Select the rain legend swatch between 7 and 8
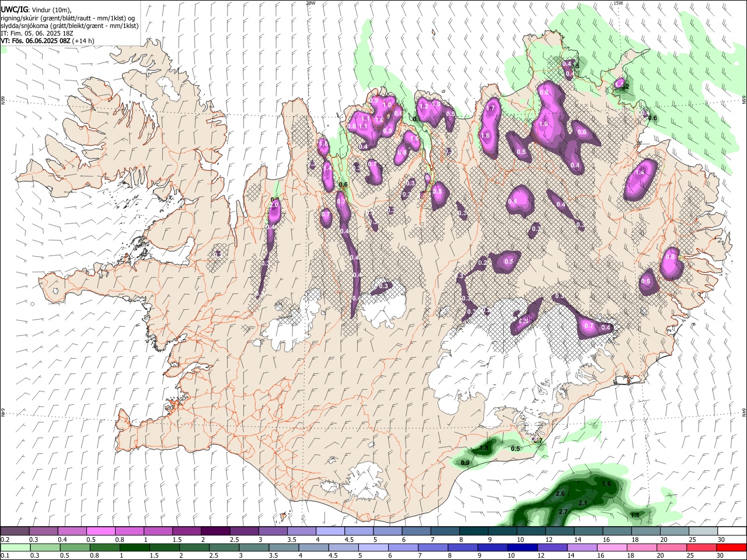The image size is (747, 560). tap(433, 548)
